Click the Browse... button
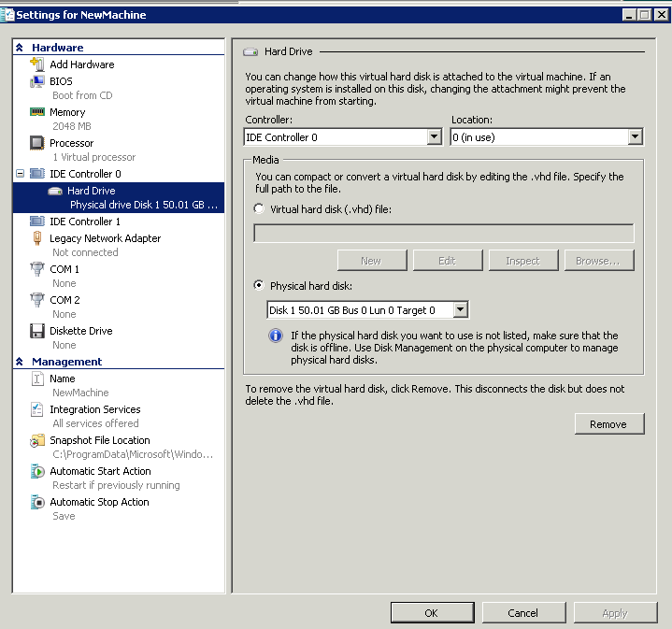The image size is (672, 629). (x=599, y=261)
